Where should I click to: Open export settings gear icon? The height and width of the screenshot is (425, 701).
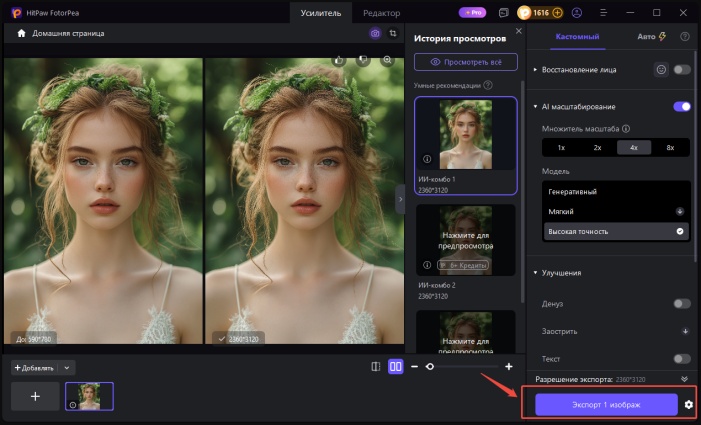point(688,404)
